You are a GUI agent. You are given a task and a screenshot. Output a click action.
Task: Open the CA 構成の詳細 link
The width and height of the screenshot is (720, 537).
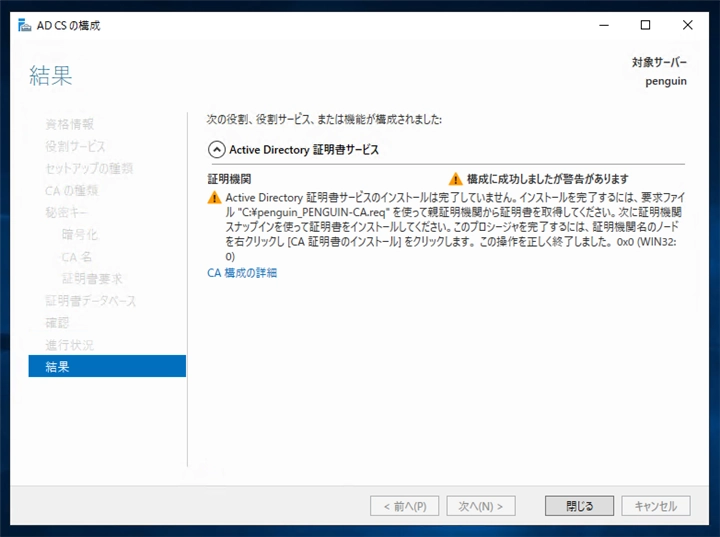(242, 273)
